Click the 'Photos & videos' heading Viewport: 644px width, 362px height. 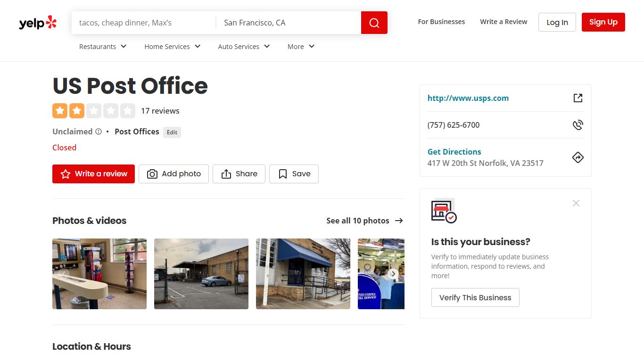click(x=90, y=221)
